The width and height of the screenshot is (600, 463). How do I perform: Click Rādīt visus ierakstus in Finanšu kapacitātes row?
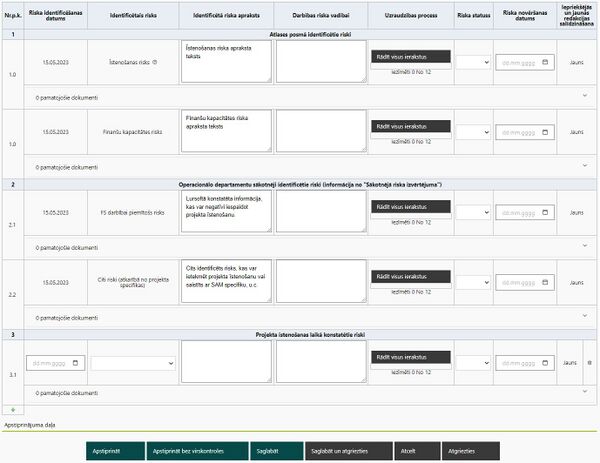pyautogui.click(x=411, y=126)
